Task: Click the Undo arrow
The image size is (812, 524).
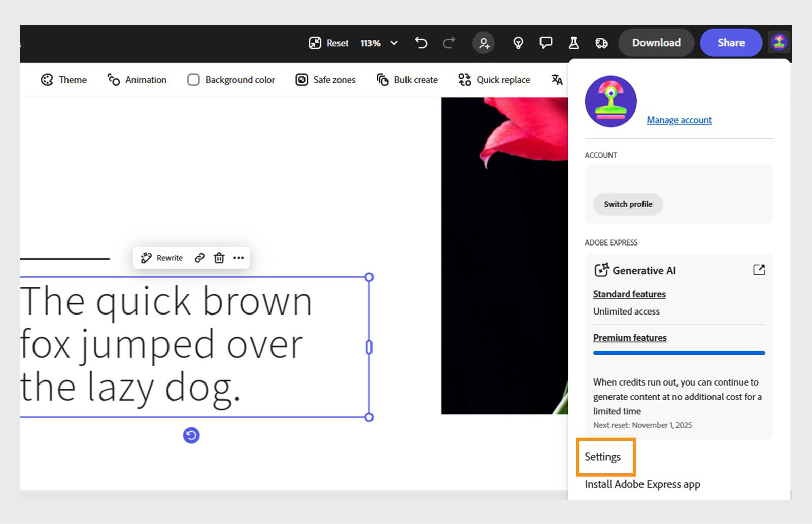Action: 421,43
